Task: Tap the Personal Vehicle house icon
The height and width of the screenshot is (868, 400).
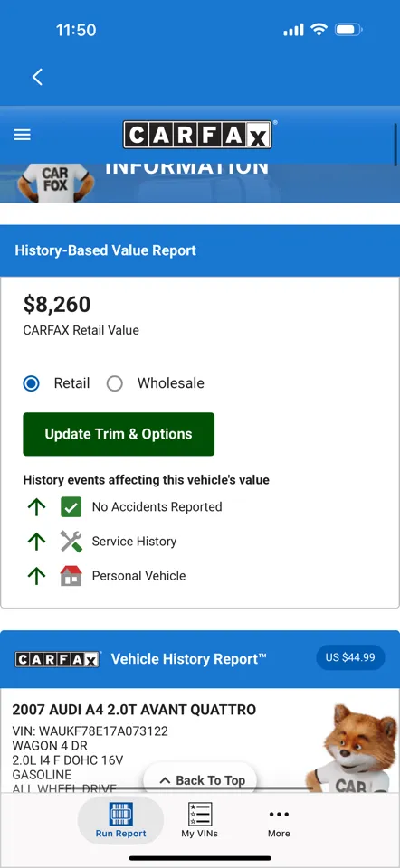Action: (x=71, y=576)
